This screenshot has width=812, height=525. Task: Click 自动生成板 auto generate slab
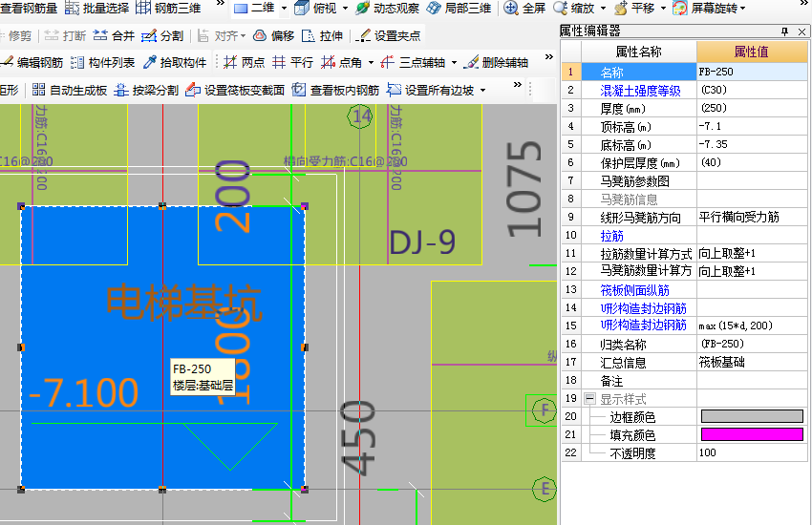[70, 90]
